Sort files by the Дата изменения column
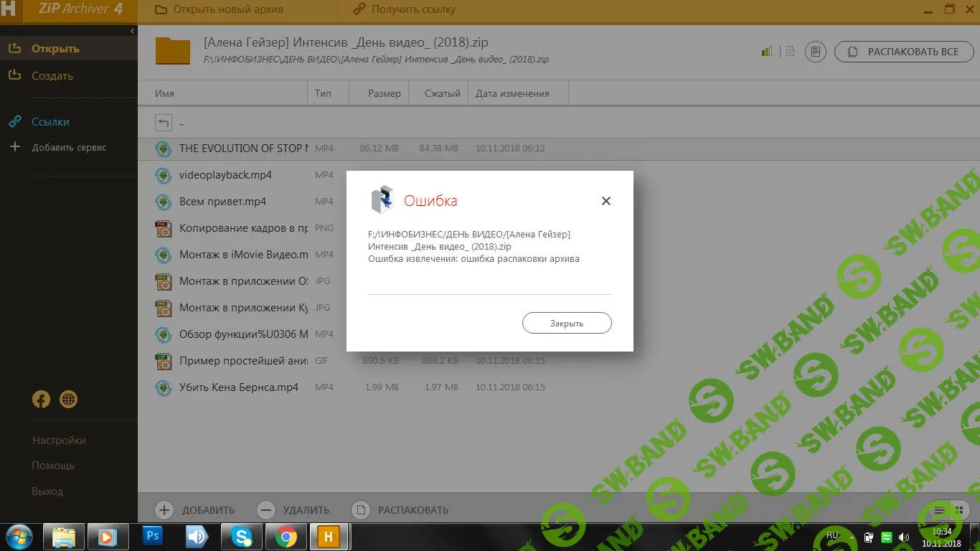The width and height of the screenshot is (980, 551). click(512, 93)
